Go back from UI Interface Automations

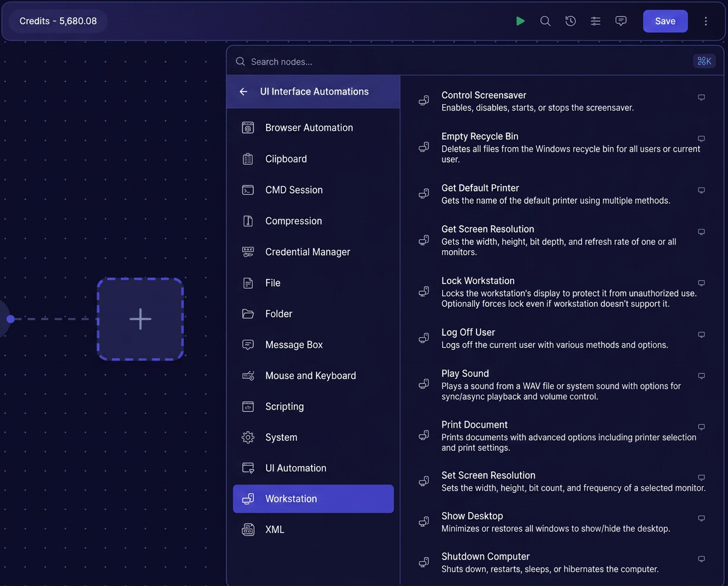243,92
